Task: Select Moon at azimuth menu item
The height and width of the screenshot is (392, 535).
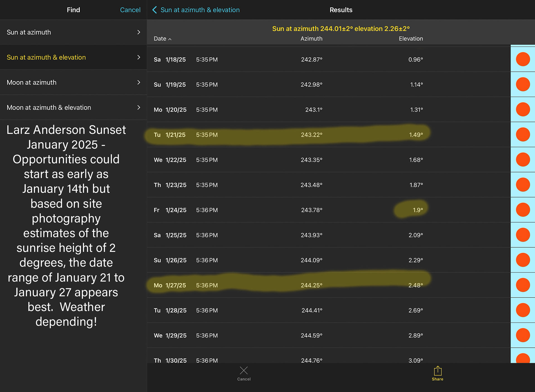Action: [x=31, y=83]
